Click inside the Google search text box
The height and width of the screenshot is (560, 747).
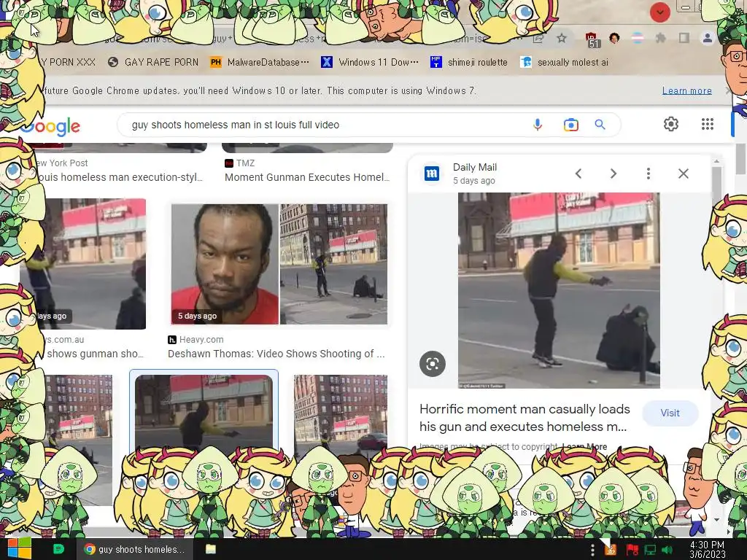(324, 125)
